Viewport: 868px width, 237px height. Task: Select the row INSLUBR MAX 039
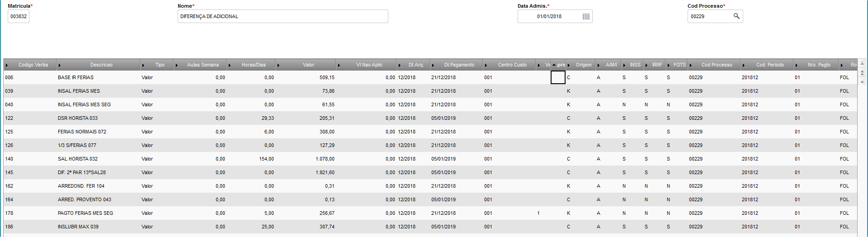tap(430, 227)
